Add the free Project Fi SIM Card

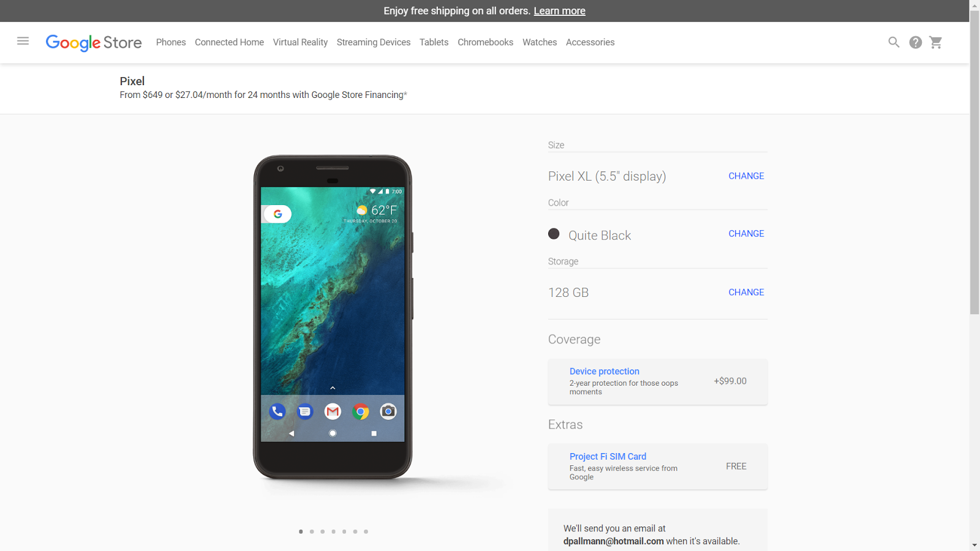(608, 456)
